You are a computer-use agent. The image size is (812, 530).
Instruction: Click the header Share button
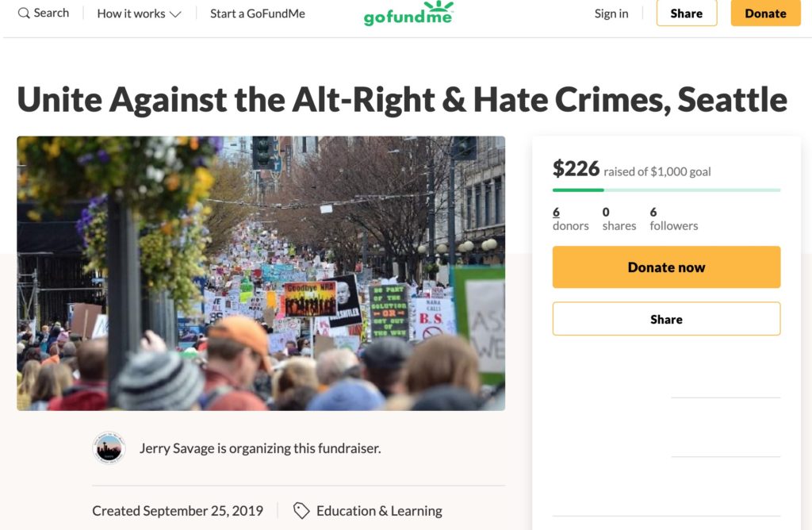pyautogui.click(x=687, y=13)
